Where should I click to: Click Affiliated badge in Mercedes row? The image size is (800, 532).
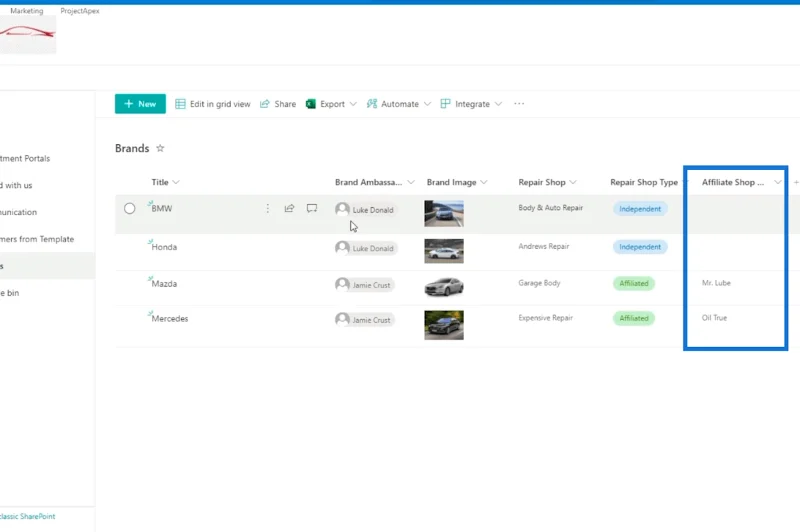point(634,318)
